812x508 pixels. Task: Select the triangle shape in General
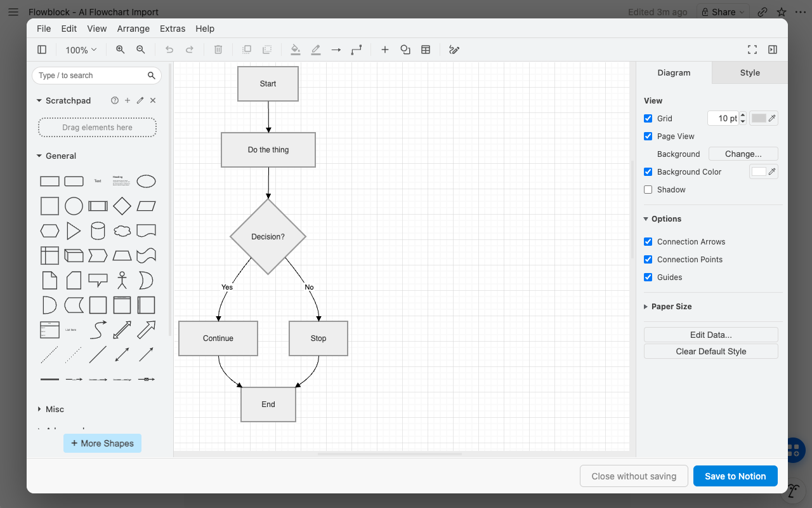74,231
